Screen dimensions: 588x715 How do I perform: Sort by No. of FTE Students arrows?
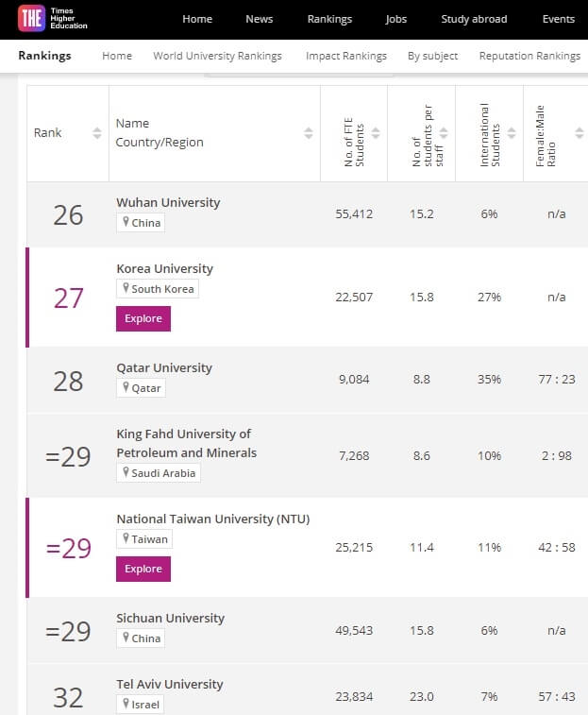tap(376, 133)
